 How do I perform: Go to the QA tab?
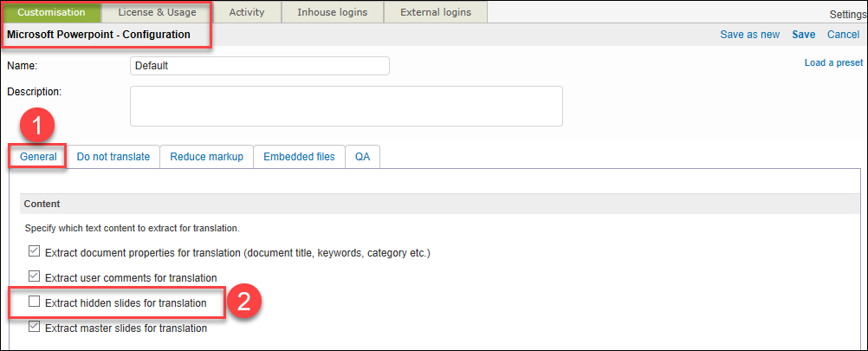click(x=362, y=157)
